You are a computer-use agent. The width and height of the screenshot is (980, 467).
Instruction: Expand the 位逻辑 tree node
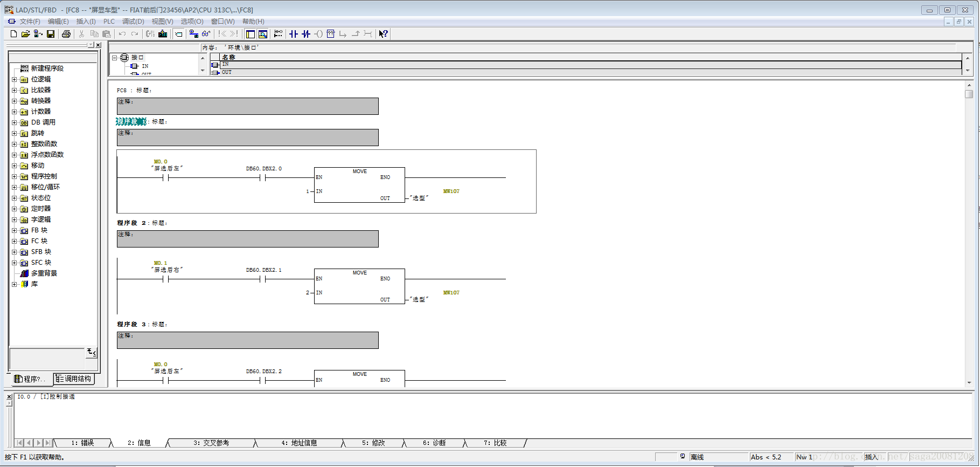coord(14,79)
